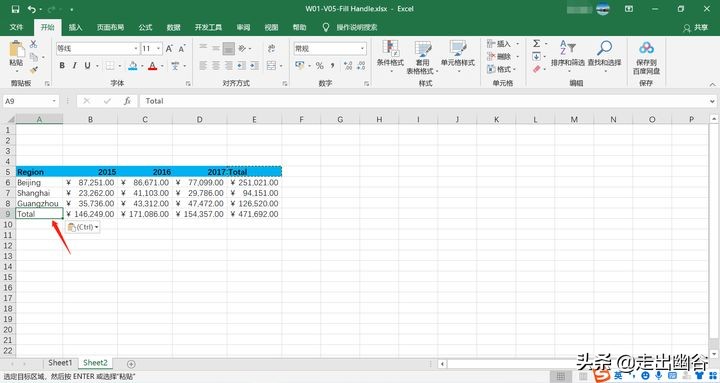
Task: Open 条件格式 conditional formatting
Action: 390,56
